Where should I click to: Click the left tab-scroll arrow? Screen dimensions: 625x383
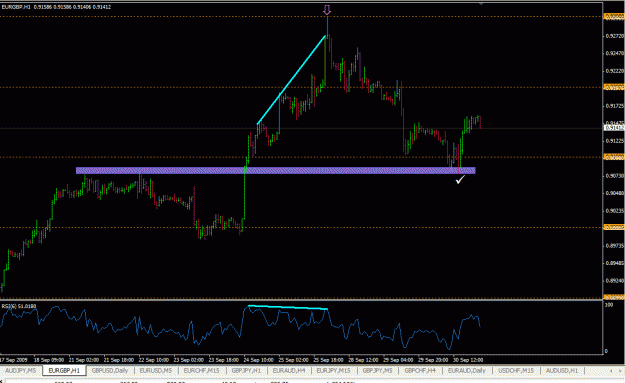(611, 371)
